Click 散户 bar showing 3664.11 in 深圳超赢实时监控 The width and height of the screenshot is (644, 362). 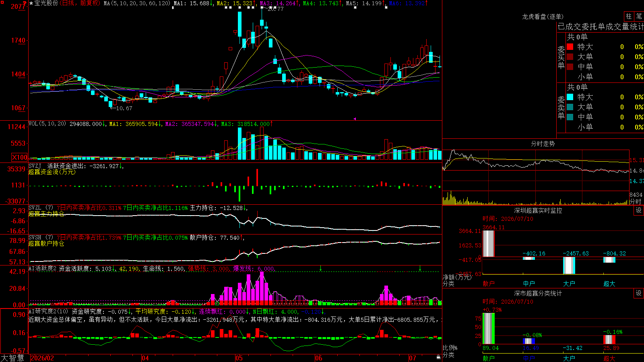[489, 243]
